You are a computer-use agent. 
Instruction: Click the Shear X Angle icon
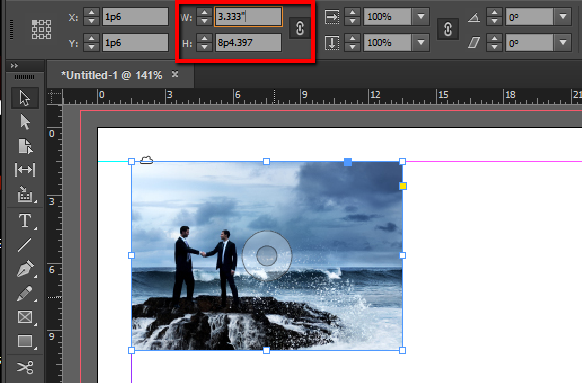[x=474, y=43]
